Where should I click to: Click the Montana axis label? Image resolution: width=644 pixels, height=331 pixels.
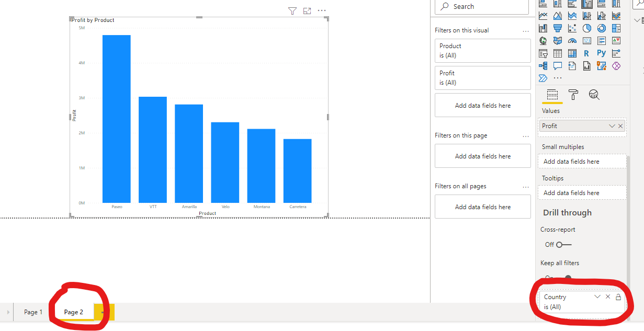(x=262, y=207)
